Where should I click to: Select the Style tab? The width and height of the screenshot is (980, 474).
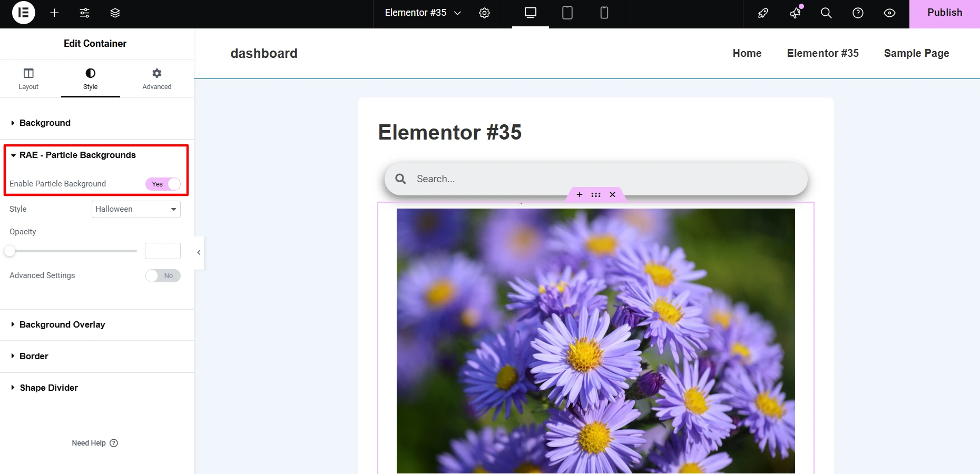coord(91,79)
